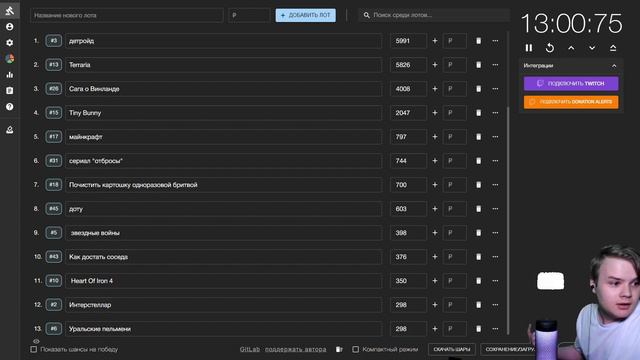Screen dimensions: 640x360
Task: Connect Donation Alerts integration button
Action: [x=571, y=102]
